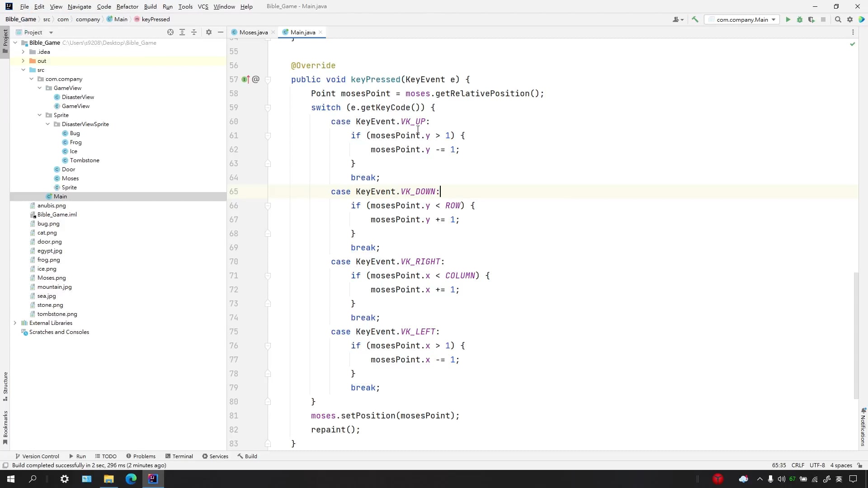This screenshot has width=868, height=488.
Task: Click Expand All icon in Project panel
Action: 182,32
